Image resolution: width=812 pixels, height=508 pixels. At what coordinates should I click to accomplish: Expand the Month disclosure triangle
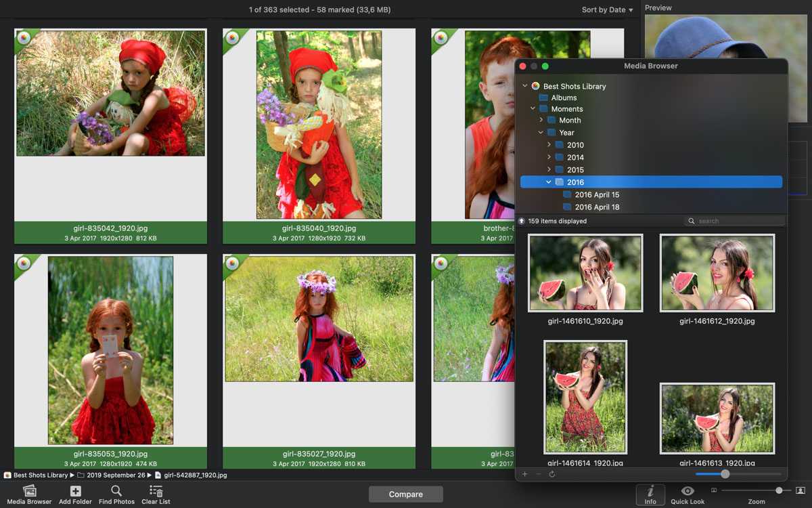[541, 120]
